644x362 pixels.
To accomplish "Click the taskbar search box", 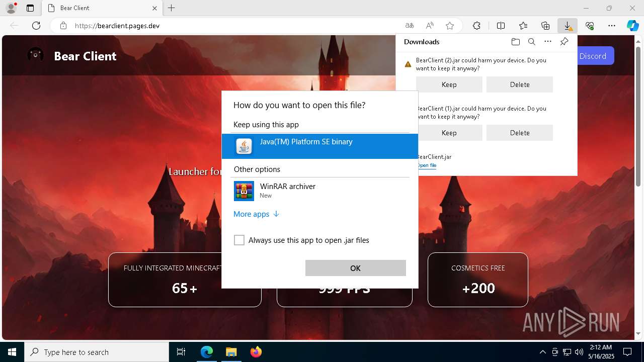I will coord(97,352).
